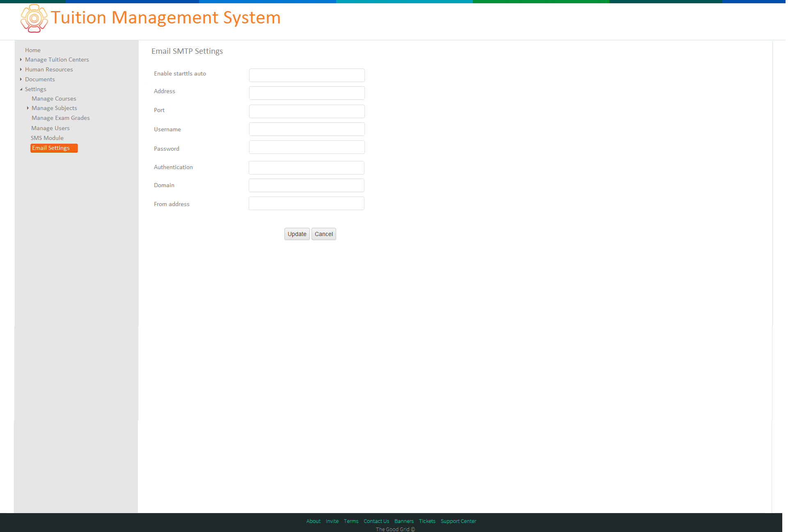Focus the Enable starttls auto field

pos(307,75)
